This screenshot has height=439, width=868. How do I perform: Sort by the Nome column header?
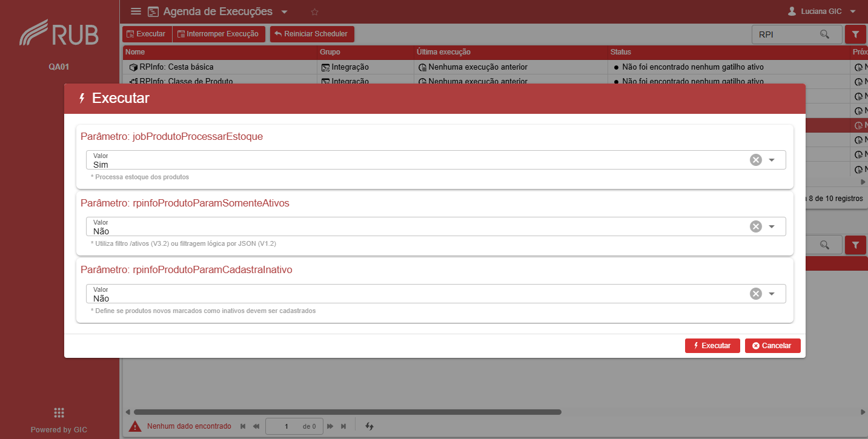220,52
